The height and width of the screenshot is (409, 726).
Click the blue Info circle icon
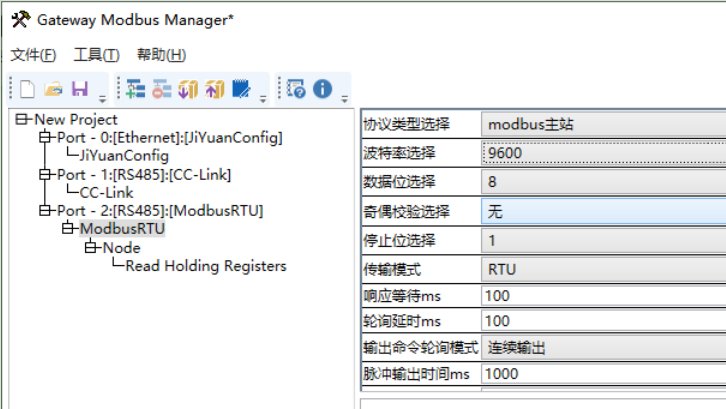(322, 88)
